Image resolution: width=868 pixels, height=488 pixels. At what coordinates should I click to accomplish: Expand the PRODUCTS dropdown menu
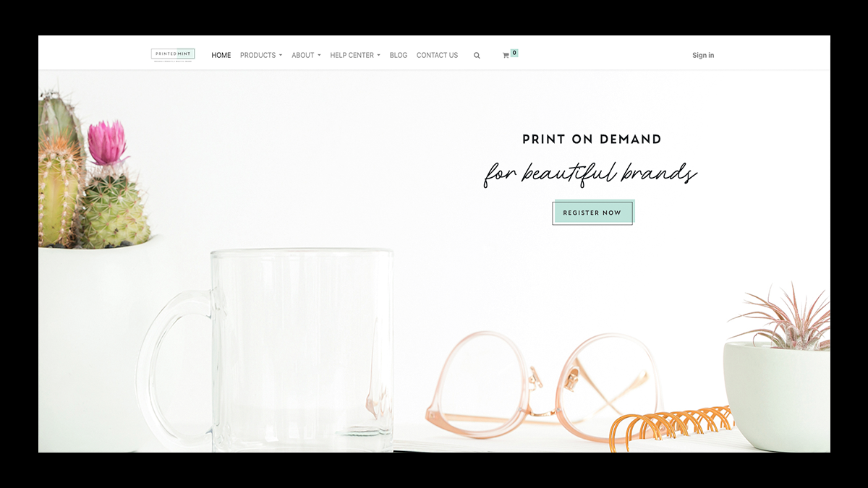(261, 55)
